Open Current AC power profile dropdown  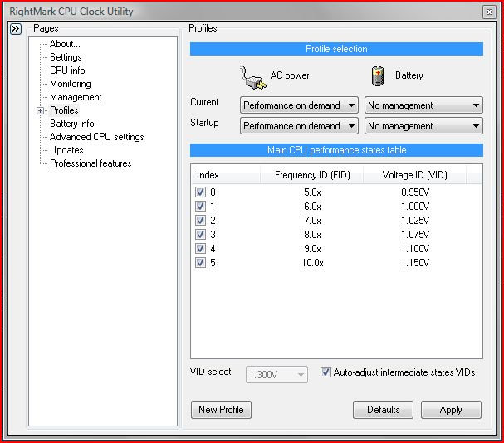click(x=299, y=105)
